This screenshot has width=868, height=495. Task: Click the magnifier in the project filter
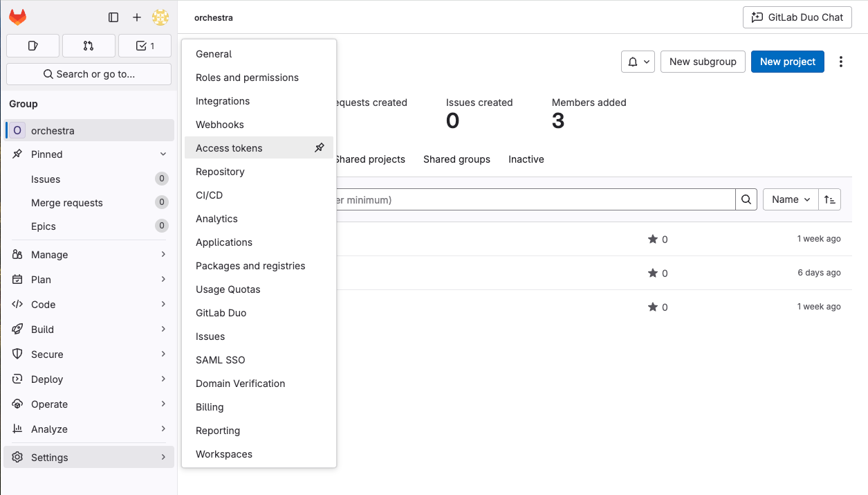[746, 199]
